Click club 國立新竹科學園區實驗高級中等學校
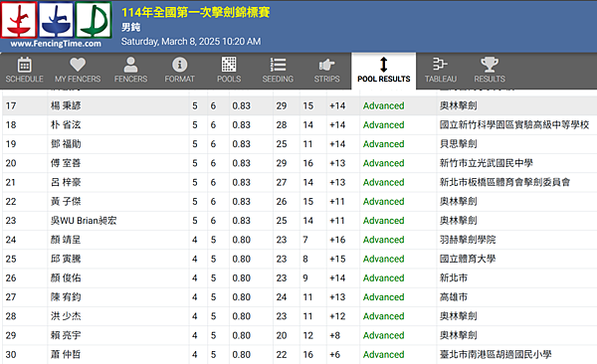Viewport: 597px width, 364px height. [x=514, y=125]
